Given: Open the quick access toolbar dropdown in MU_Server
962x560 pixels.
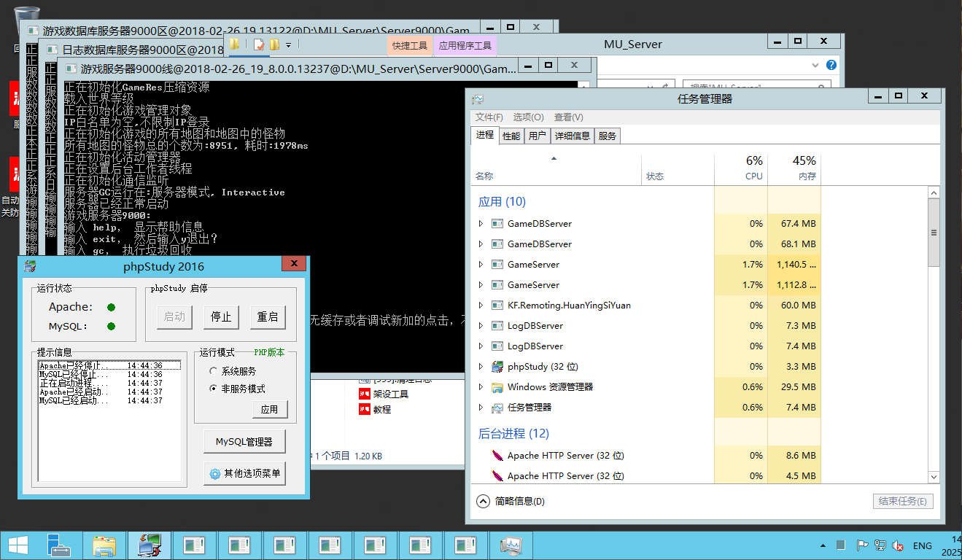Looking at the screenshot, I should point(289,45).
